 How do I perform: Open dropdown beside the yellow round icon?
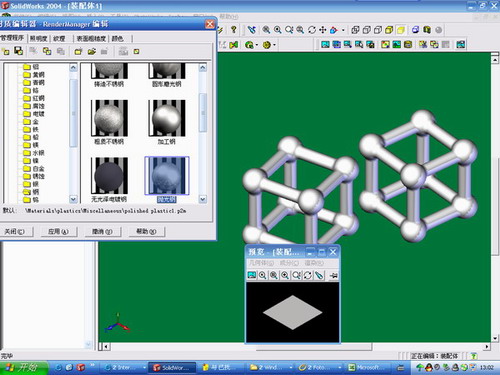point(274,45)
